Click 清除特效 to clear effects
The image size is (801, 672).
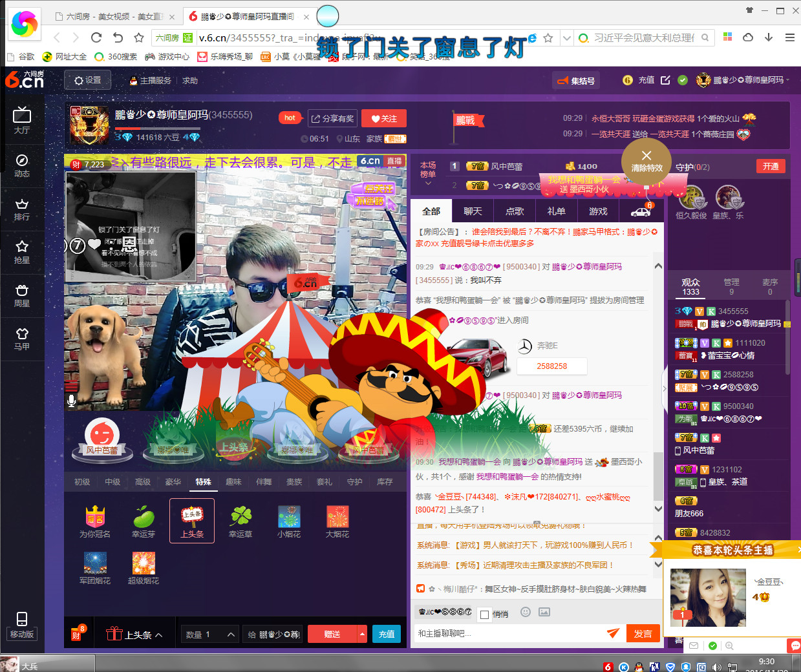646,161
